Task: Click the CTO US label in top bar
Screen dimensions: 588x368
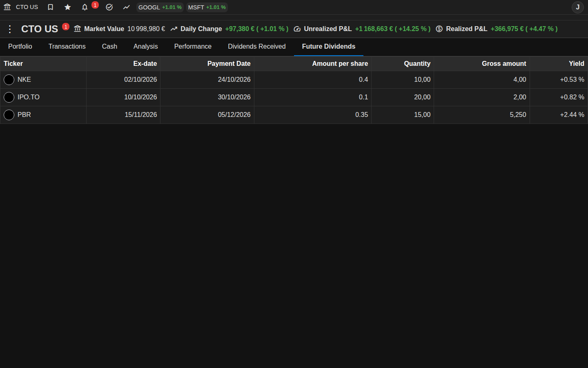Action: pyautogui.click(x=27, y=7)
